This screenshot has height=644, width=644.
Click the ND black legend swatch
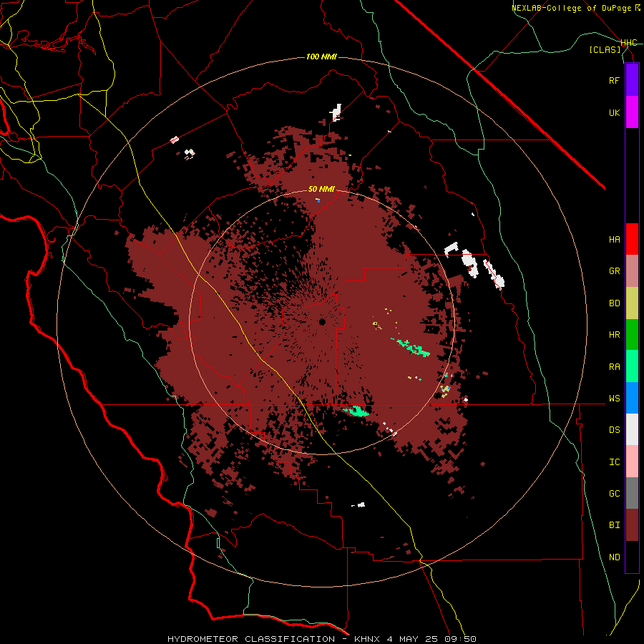click(x=632, y=557)
